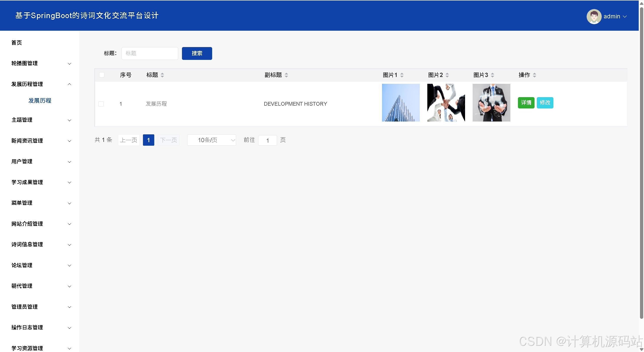Focus the 标题 search input field
Viewport: 644px width, 352px height.
pos(150,53)
